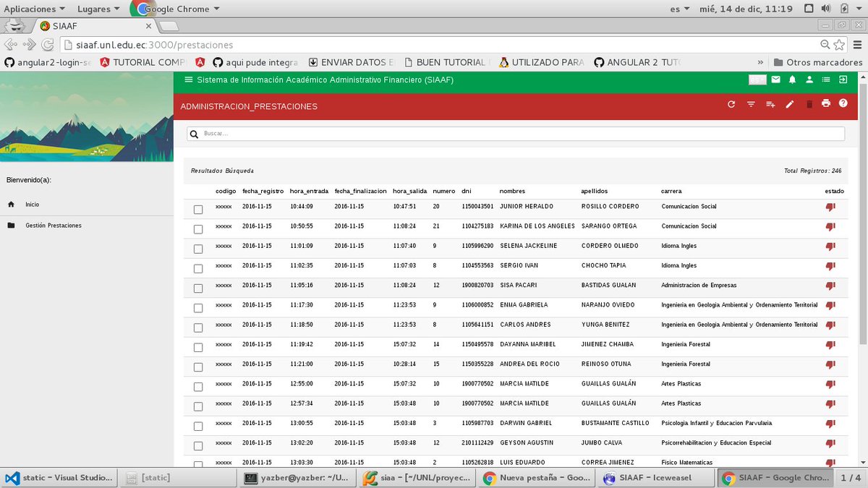Select row checkbox for CARLOS ANDRES

[198, 328]
